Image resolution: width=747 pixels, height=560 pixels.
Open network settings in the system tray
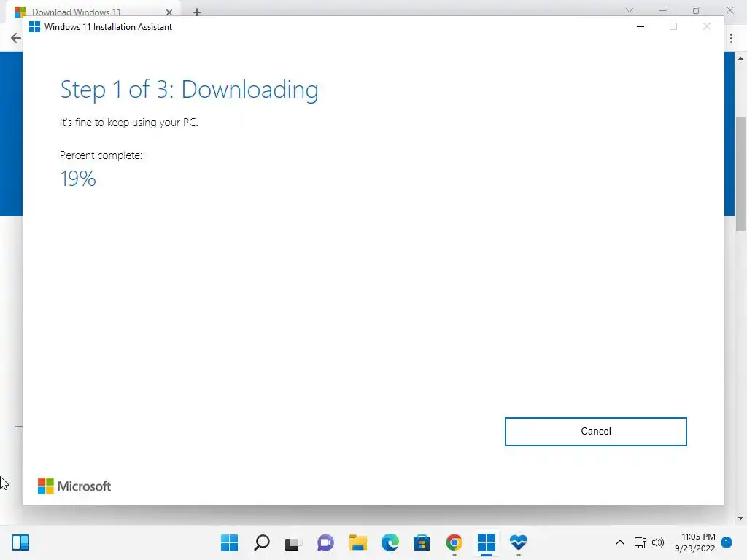point(640,542)
